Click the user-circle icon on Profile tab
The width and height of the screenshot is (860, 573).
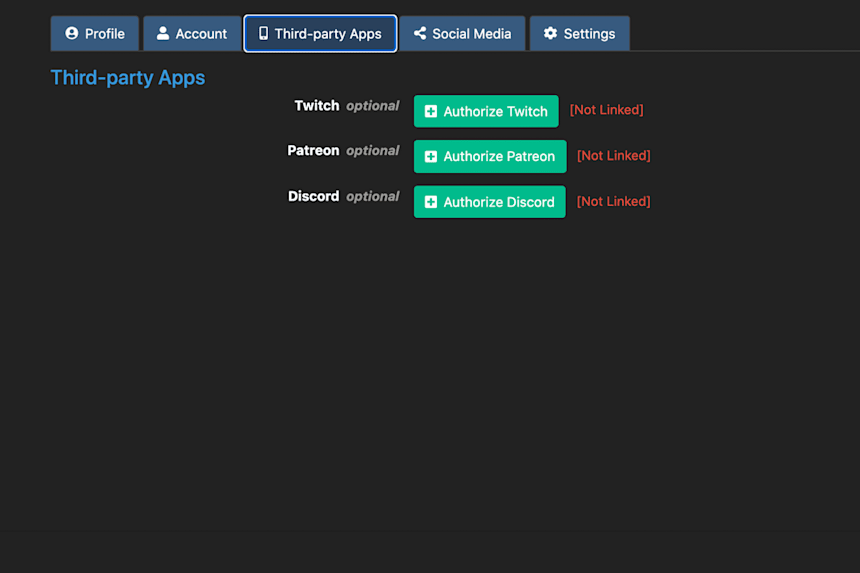71,33
